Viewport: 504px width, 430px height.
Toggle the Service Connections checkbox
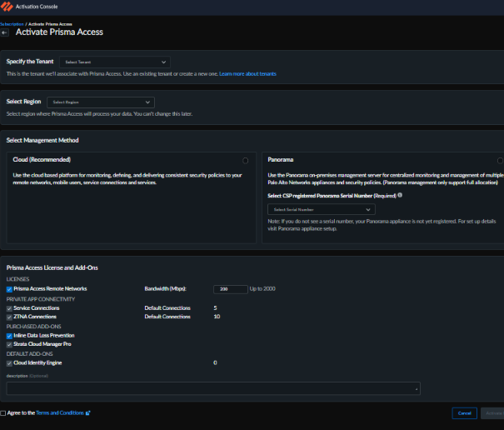9,308
